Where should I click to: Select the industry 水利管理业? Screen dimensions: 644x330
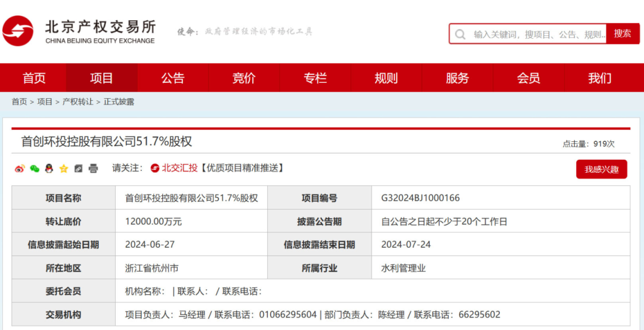click(x=404, y=269)
